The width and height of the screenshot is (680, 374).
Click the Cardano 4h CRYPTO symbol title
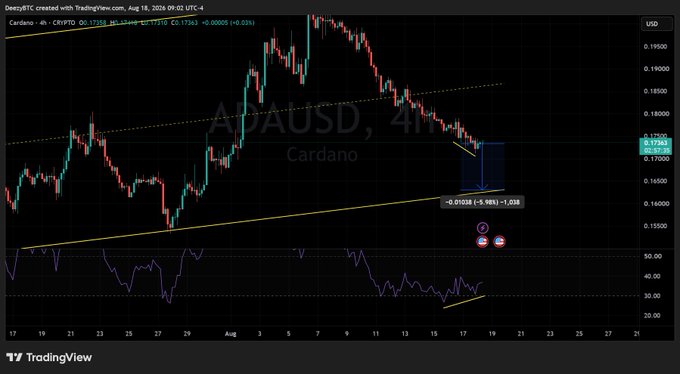[x=42, y=22]
